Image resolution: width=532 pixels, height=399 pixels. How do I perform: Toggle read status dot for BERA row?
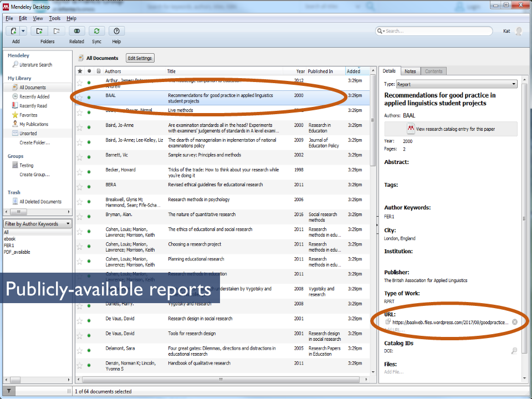pyautogui.click(x=89, y=187)
